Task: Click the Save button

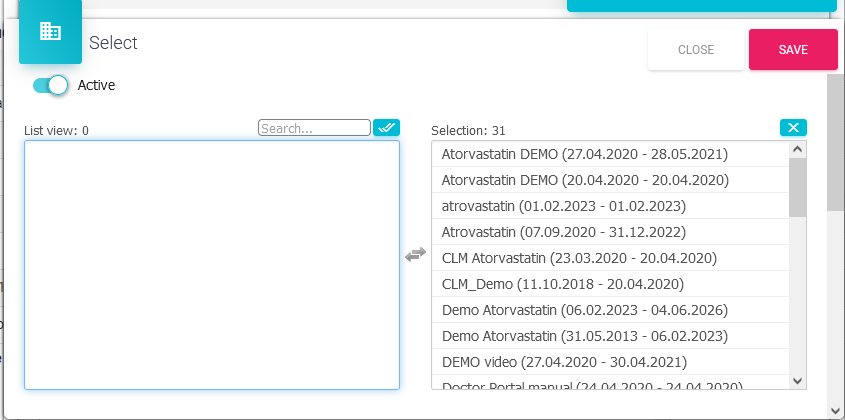Action: (x=793, y=50)
